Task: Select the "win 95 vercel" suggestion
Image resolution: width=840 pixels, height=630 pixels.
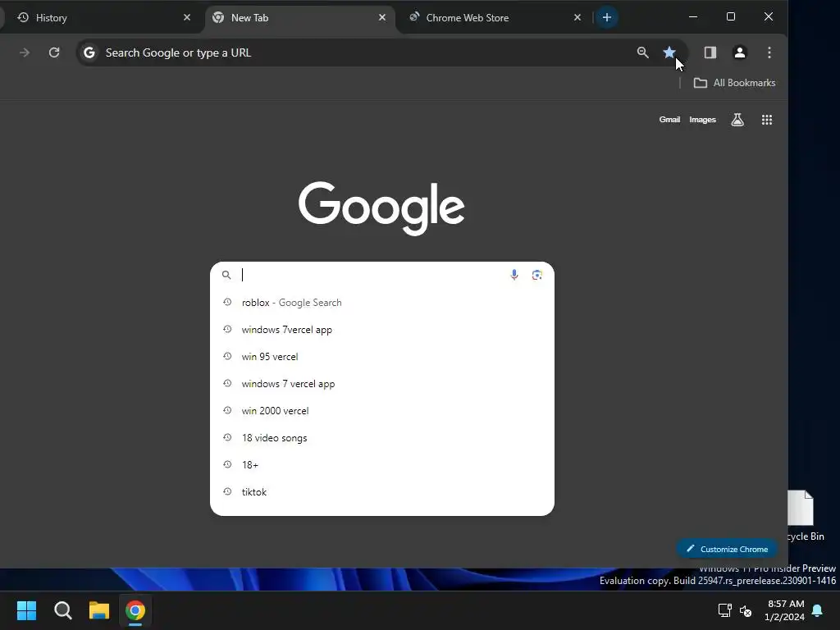Action: [382, 357]
